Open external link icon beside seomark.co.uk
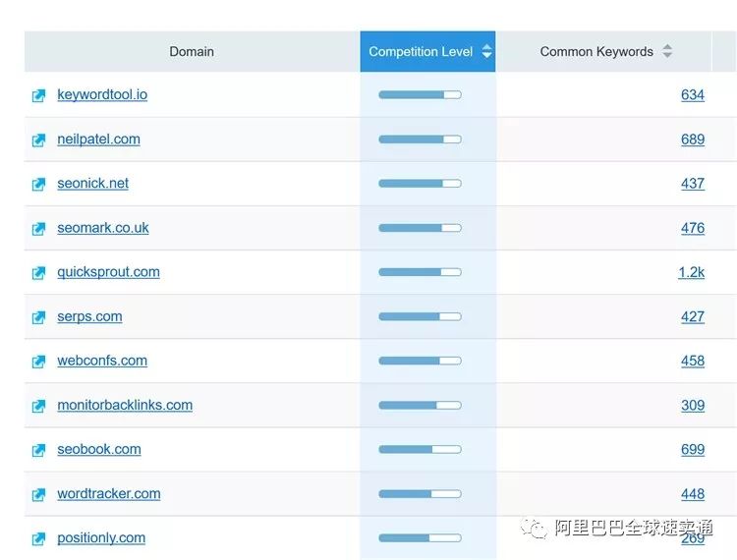This screenshot has height=560, width=737. [38, 229]
